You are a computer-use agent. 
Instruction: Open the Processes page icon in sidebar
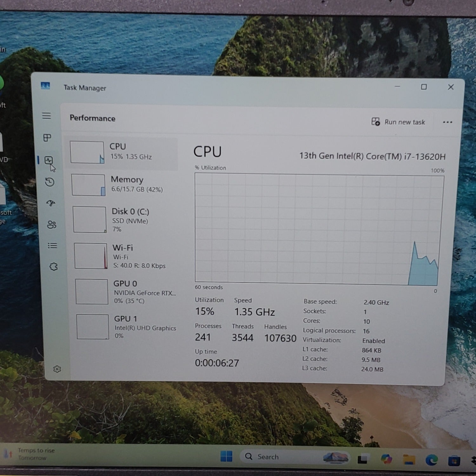point(47,138)
